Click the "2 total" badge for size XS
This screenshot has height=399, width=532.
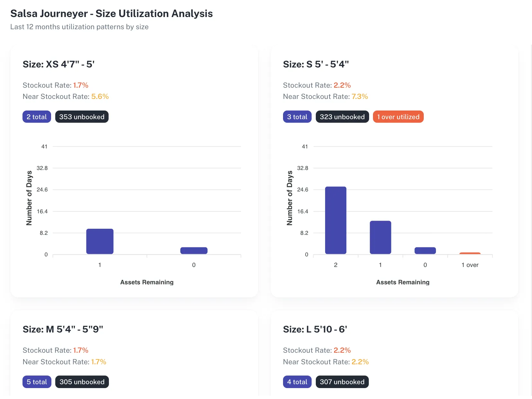click(x=37, y=117)
